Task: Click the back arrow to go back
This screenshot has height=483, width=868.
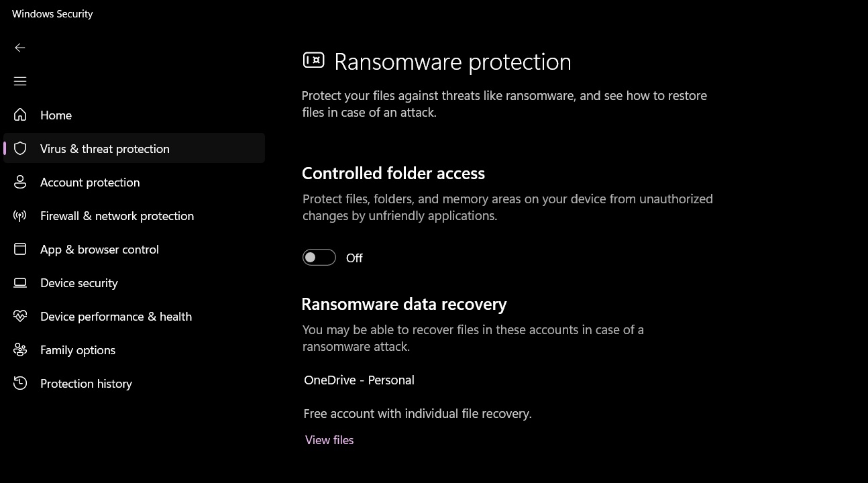Action: (20, 47)
